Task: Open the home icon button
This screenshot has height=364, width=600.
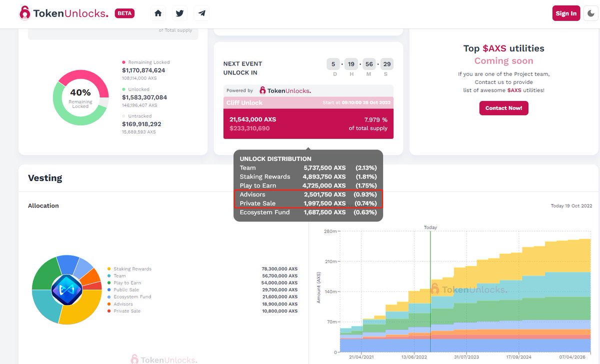Action: click(158, 13)
